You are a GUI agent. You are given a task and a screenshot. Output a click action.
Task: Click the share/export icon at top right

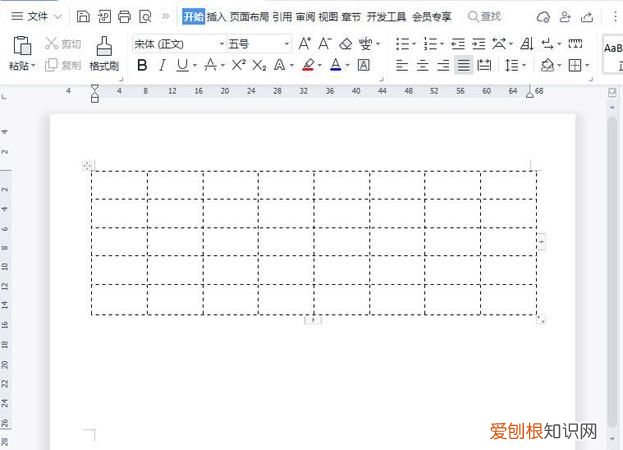pos(587,17)
